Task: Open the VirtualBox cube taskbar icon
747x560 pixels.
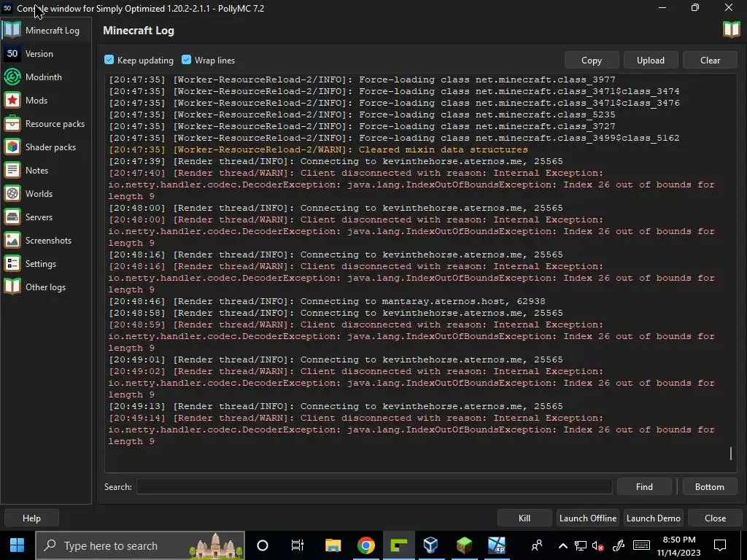Action: (x=430, y=545)
